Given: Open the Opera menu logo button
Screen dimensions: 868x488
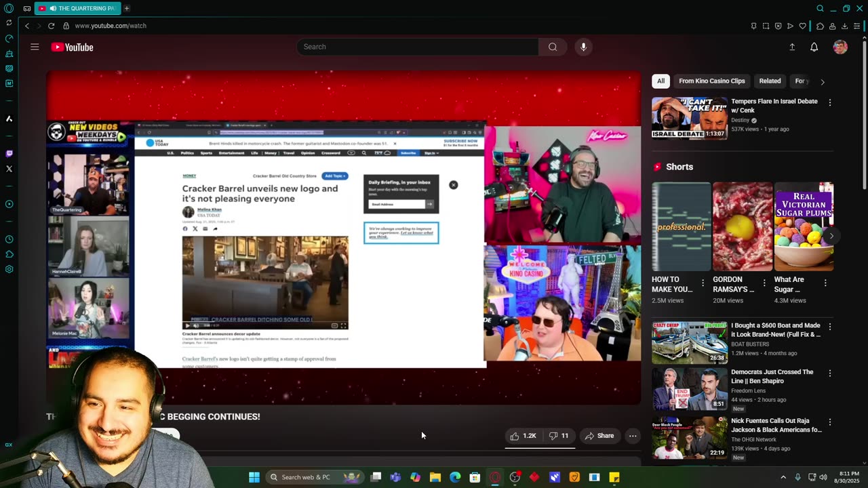Looking at the screenshot, I should (x=9, y=8).
